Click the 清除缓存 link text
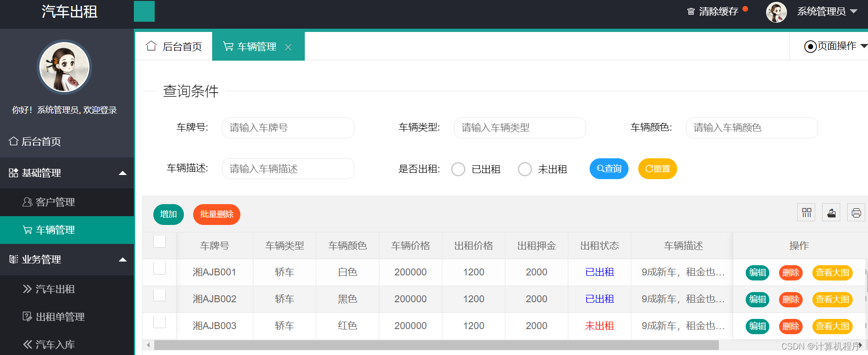Image resolution: width=868 pixels, height=355 pixels. [718, 12]
